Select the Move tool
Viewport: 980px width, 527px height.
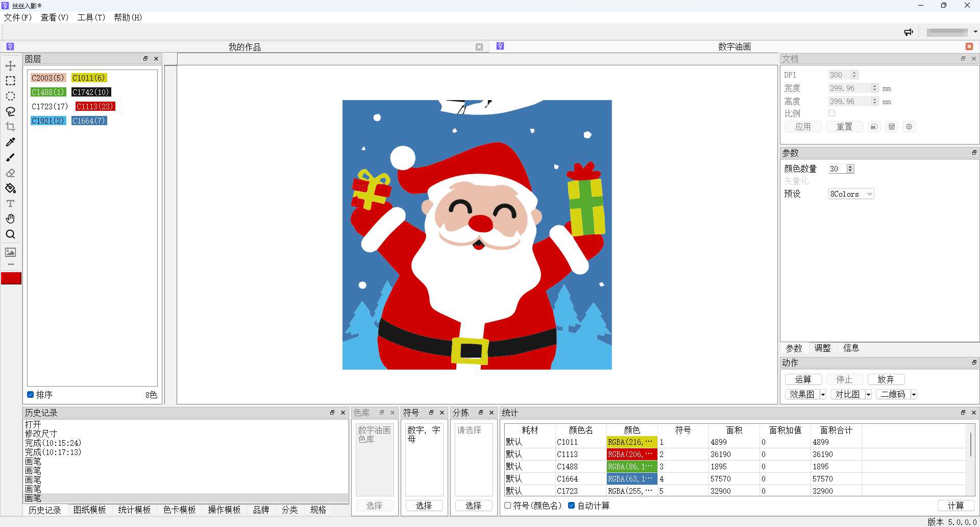[10, 66]
